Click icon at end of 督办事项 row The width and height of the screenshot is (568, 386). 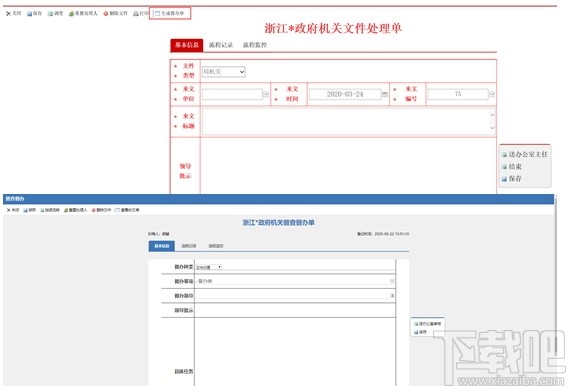click(392, 281)
